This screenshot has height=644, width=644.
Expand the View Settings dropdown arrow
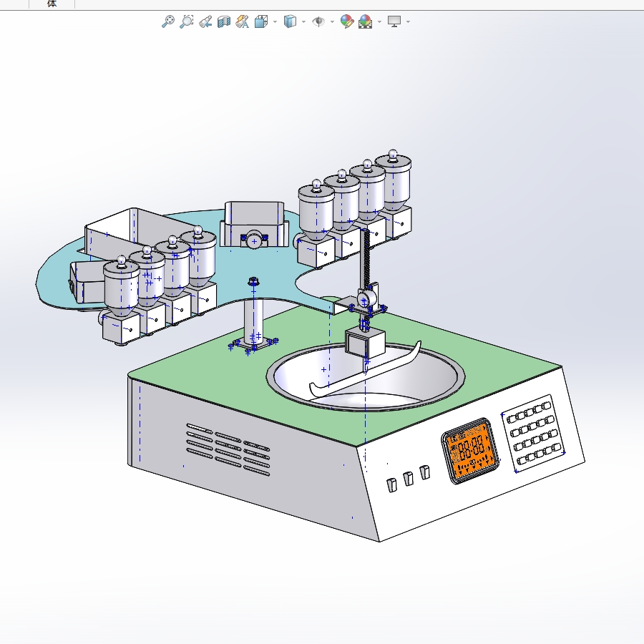coord(408,21)
